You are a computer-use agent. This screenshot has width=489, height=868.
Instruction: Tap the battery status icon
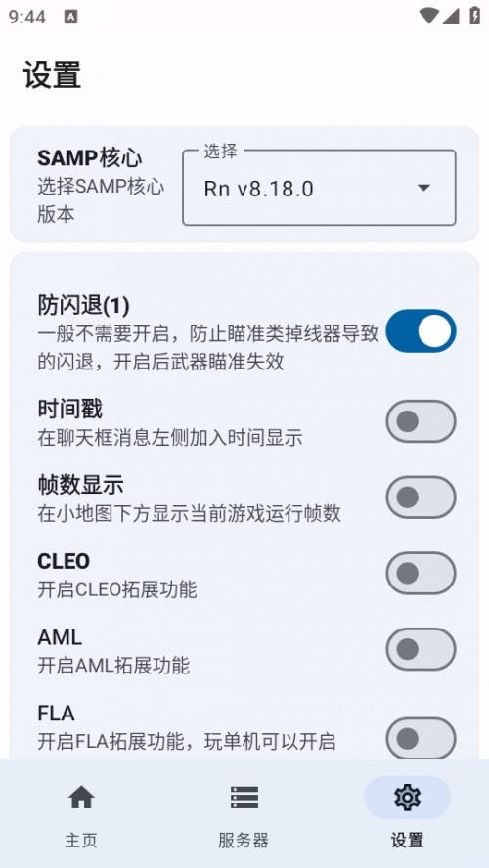[474, 16]
